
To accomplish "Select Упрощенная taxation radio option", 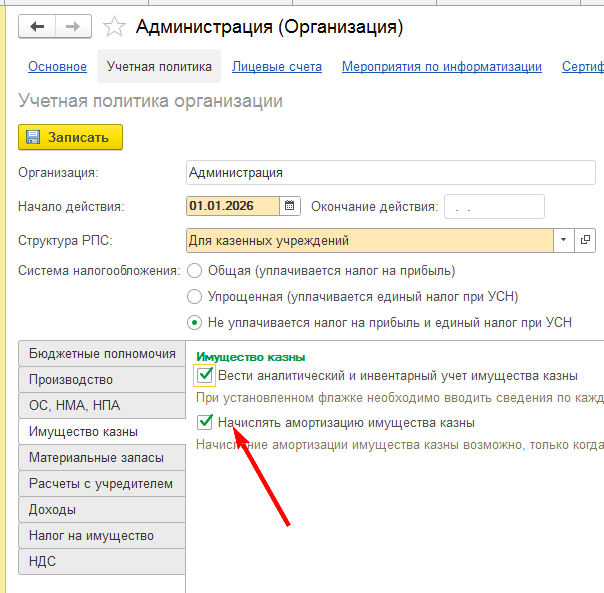I will (194, 297).
